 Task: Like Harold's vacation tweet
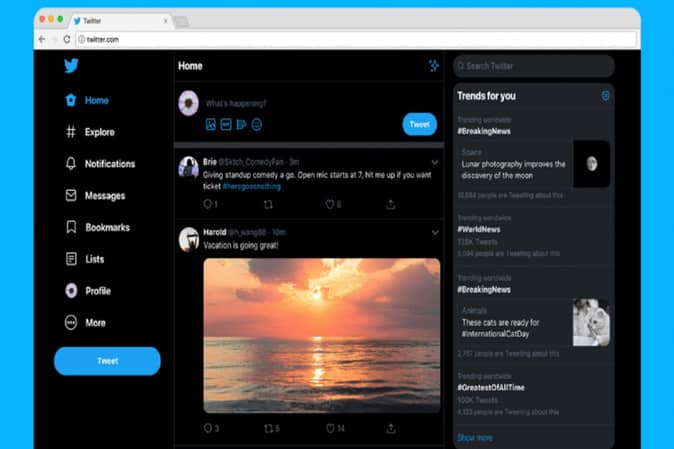coord(329,428)
